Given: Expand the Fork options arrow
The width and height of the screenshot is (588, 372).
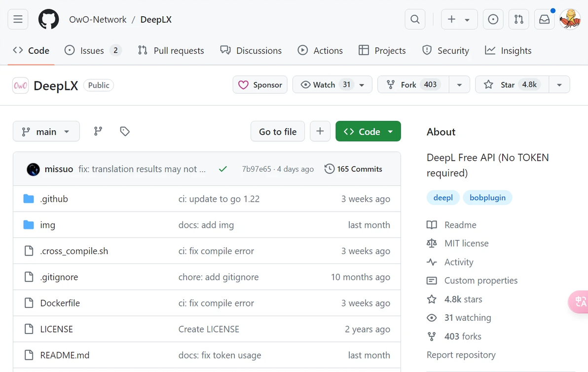Looking at the screenshot, I should 459,85.
